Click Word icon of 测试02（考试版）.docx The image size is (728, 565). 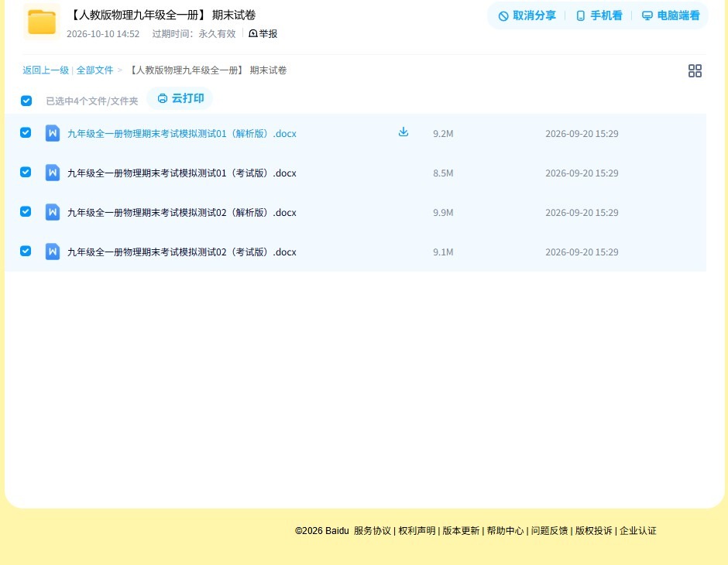click(53, 252)
